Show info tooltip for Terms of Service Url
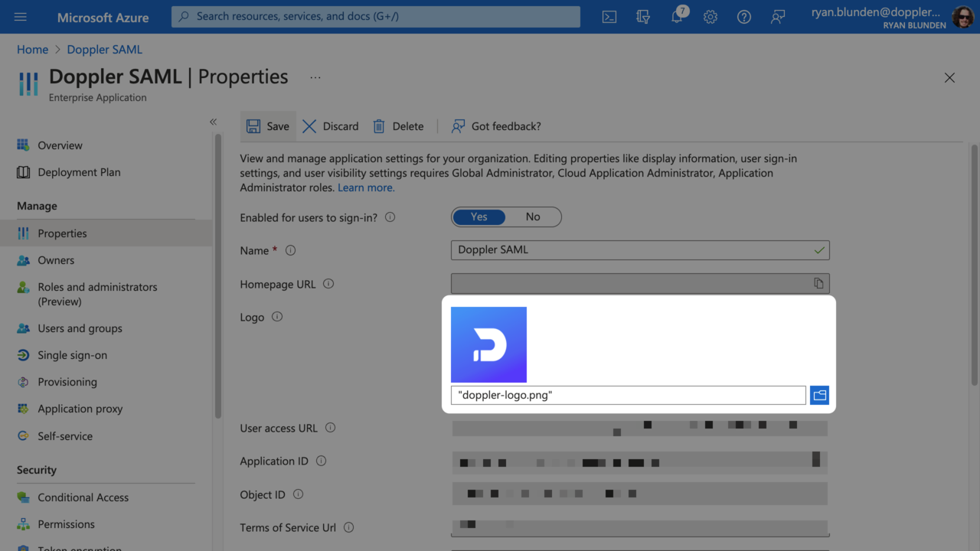980x551 pixels. 349,527
